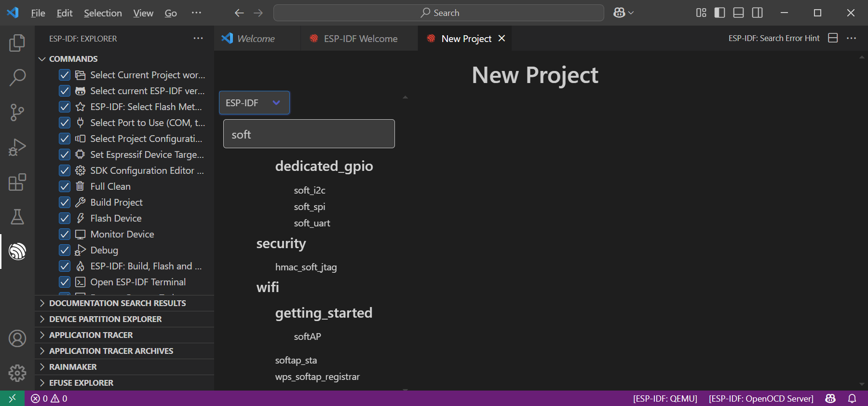Screen dimensions: 868x406
Task: Uncheck Select Current Project workspace command
Action: click(x=65, y=75)
